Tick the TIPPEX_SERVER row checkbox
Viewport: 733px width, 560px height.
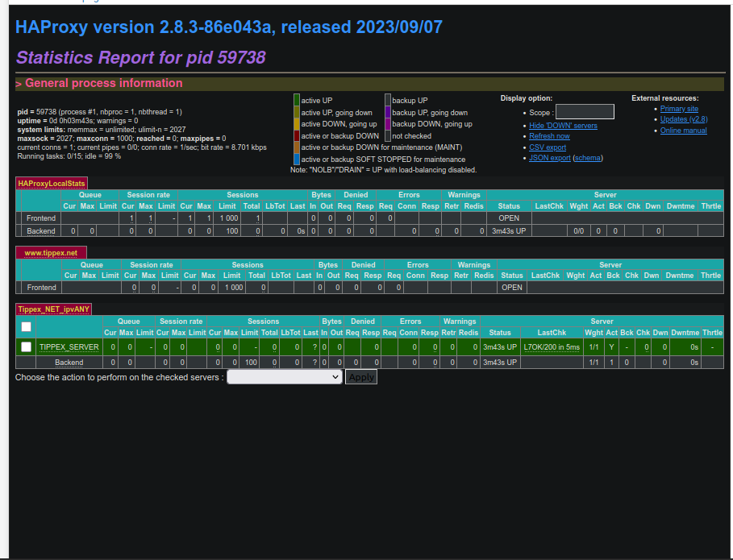(x=26, y=347)
